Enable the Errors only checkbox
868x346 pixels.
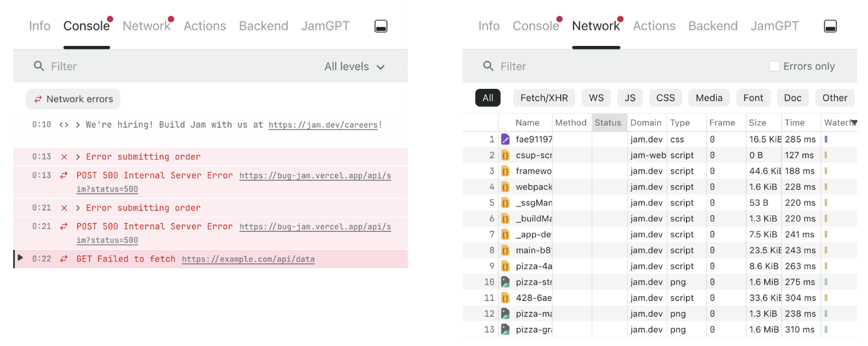click(774, 66)
